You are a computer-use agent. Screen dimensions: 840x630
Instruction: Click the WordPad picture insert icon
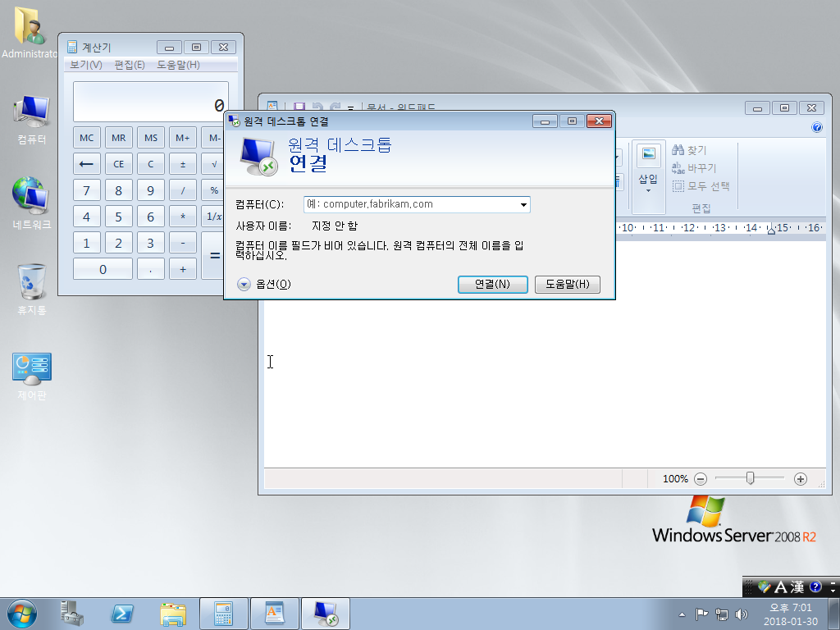[x=648, y=154]
